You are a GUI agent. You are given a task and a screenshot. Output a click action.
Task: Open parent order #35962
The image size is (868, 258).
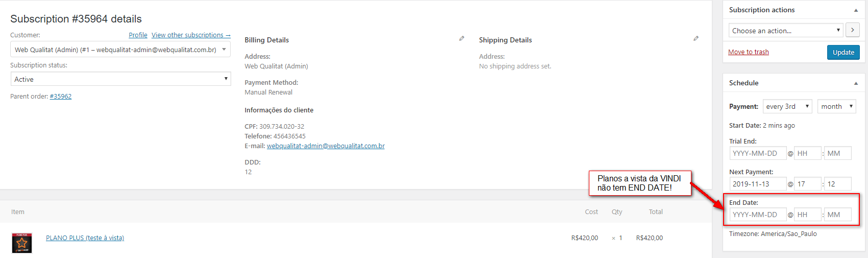[x=61, y=97]
